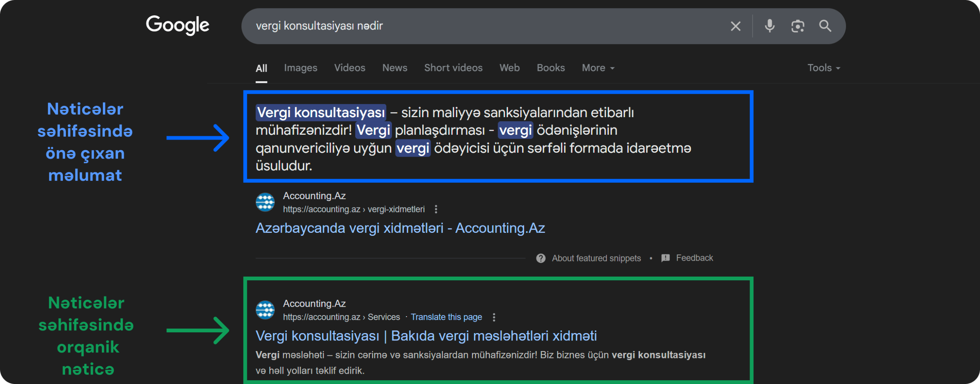Viewport: 980px width, 384px height.
Task: Switch to the Web tab
Action: point(510,68)
